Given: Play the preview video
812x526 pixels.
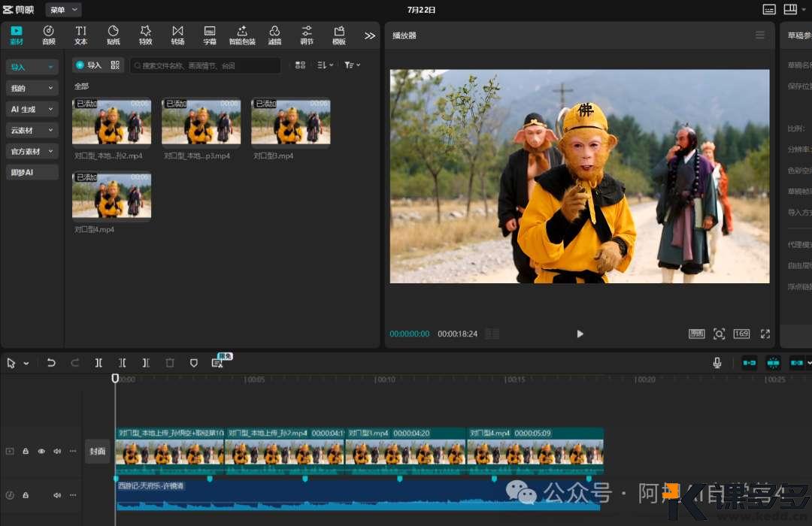Looking at the screenshot, I should click(x=580, y=334).
